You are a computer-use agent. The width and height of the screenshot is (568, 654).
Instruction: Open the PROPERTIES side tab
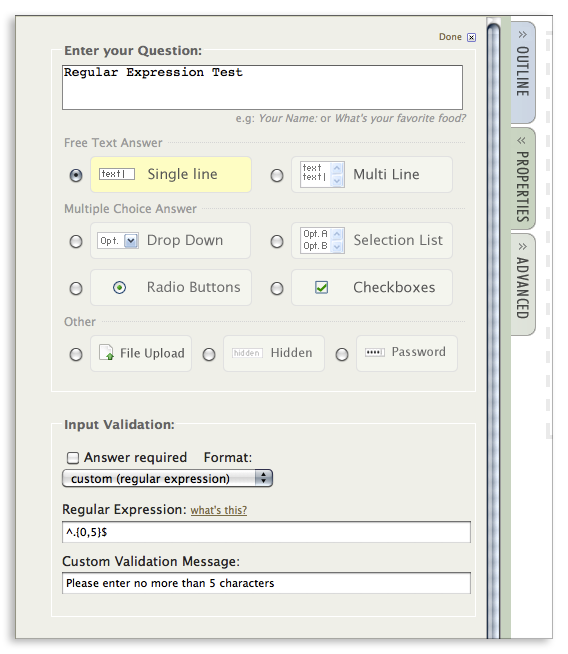(523, 179)
